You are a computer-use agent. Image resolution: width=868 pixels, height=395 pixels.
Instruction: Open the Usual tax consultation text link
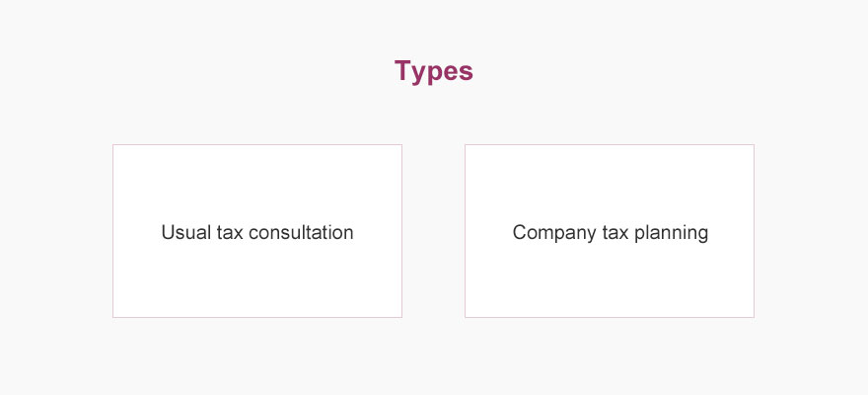point(257,232)
